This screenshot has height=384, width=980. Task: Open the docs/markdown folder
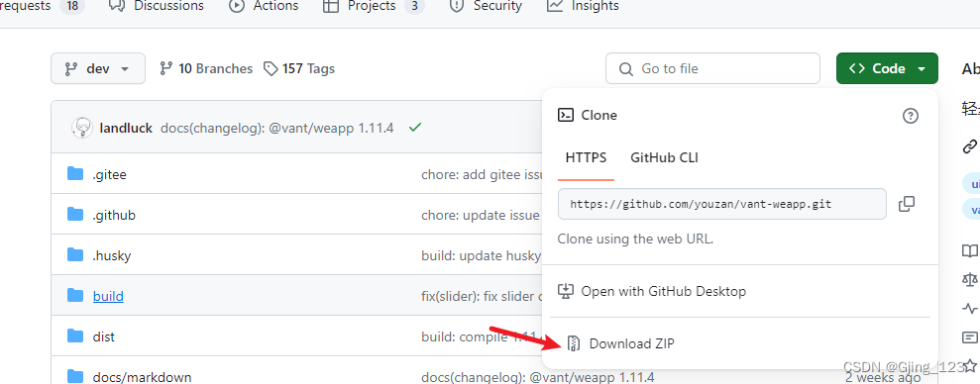(142, 377)
